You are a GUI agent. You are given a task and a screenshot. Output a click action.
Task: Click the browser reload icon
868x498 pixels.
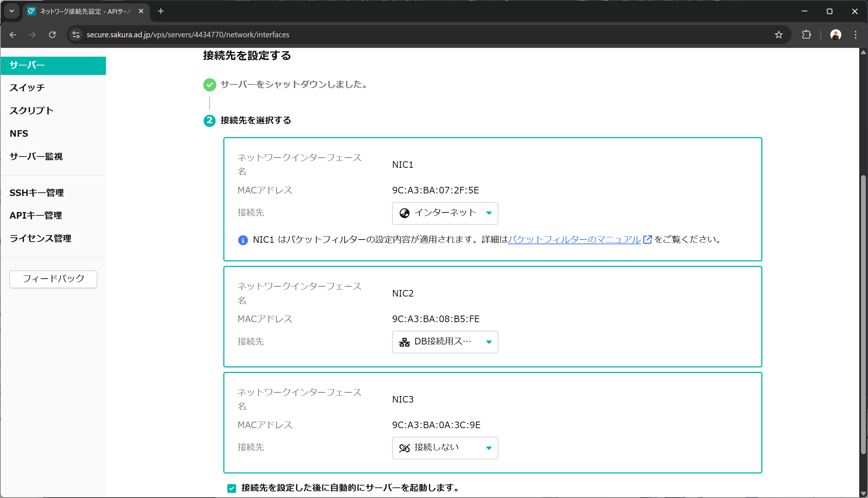coord(52,35)
